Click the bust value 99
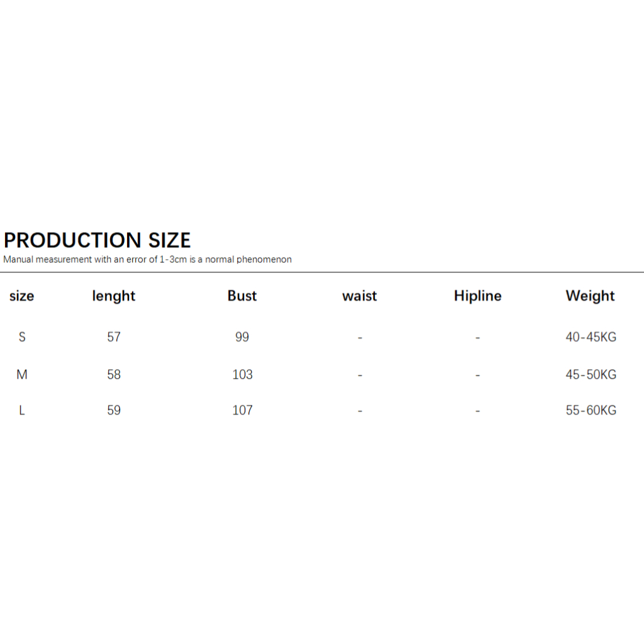 [242, 337]
